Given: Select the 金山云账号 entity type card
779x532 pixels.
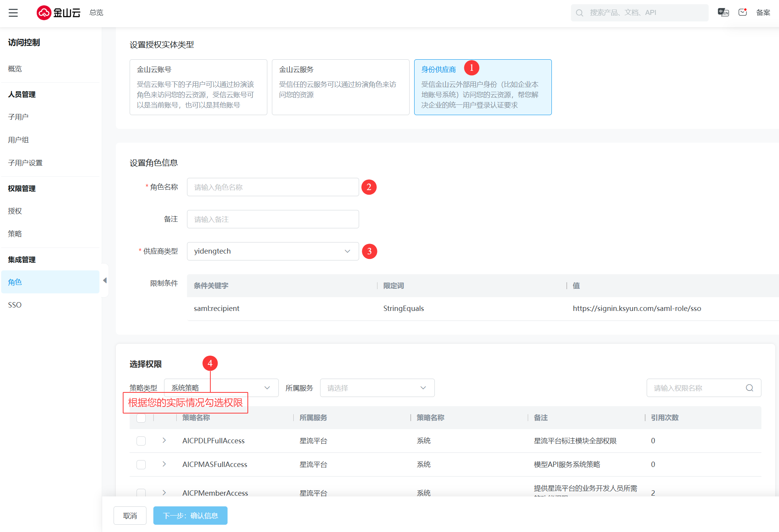Looking at the screenshot, I should pyautogui.click(x=198, y=87).
